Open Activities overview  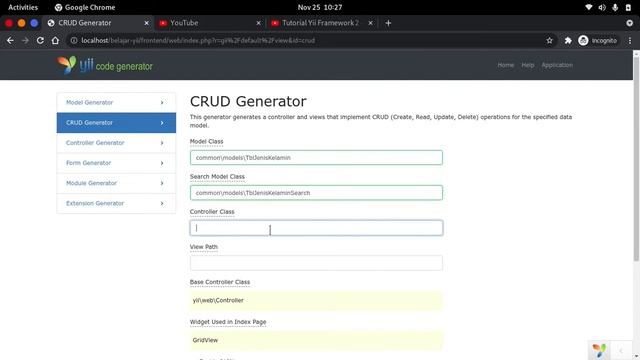(x=23, y=7)
